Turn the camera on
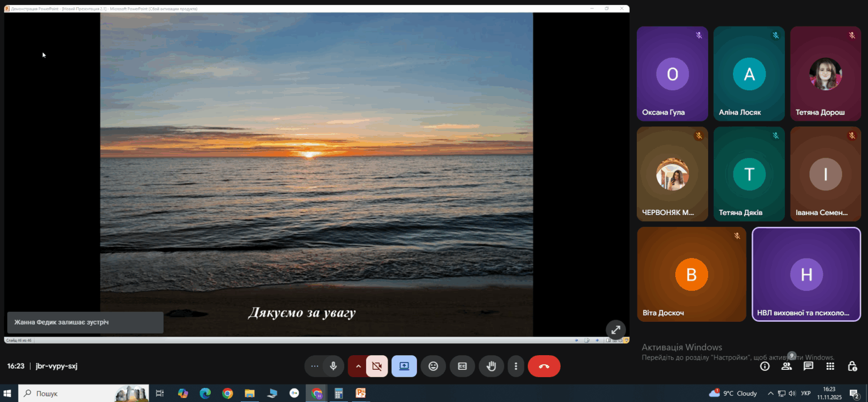 point(377,366)
